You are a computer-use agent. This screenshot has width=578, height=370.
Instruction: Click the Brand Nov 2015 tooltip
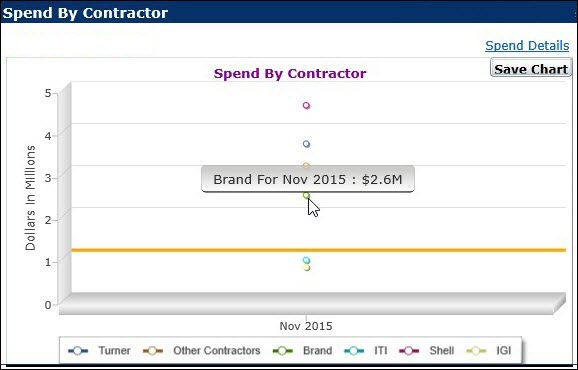point(308,179)
